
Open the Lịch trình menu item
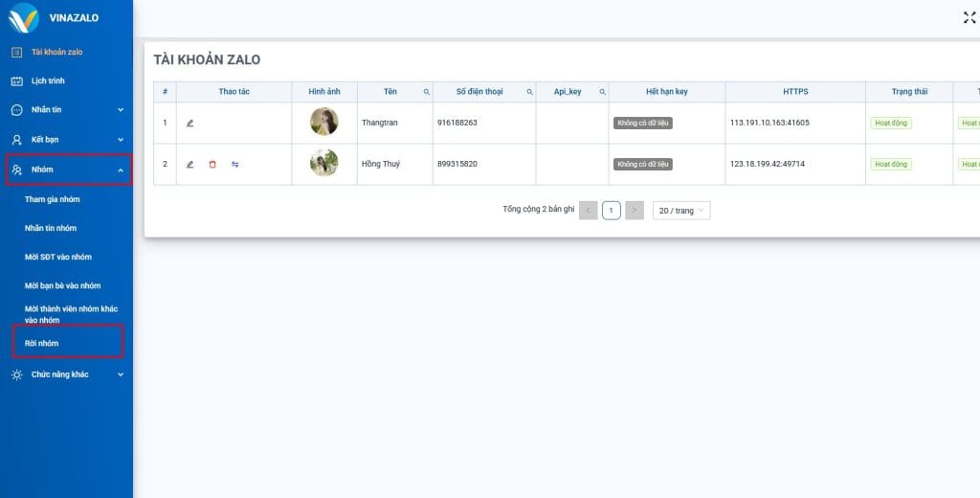coord(48,81)
